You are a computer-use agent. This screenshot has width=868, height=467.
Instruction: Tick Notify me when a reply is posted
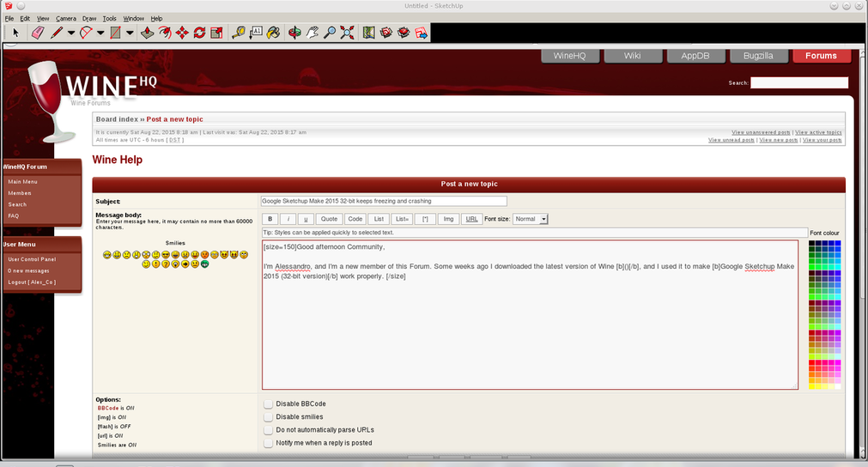pyautogui.click(x=268, y=443)
